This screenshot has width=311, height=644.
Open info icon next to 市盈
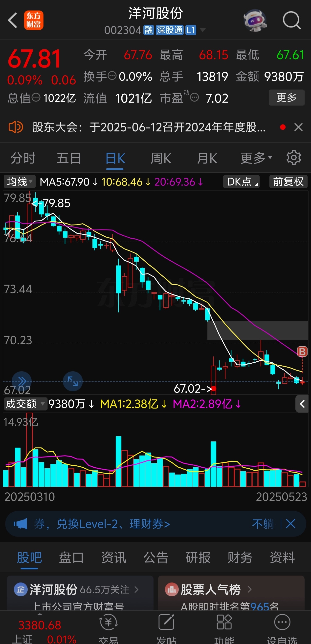[194, 97]
